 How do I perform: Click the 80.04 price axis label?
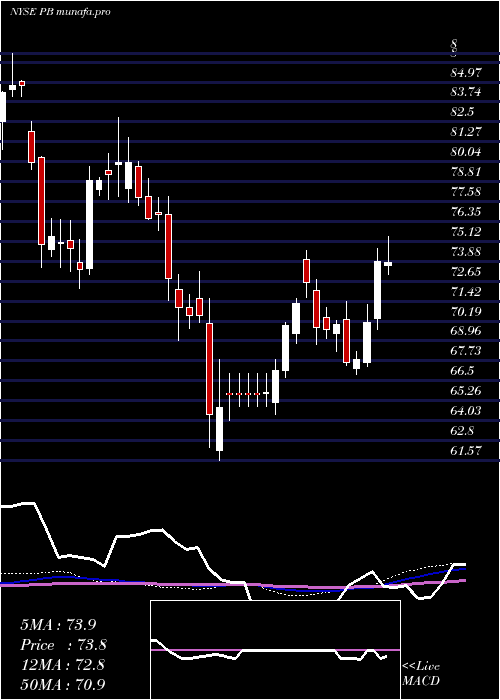point(466,152)
